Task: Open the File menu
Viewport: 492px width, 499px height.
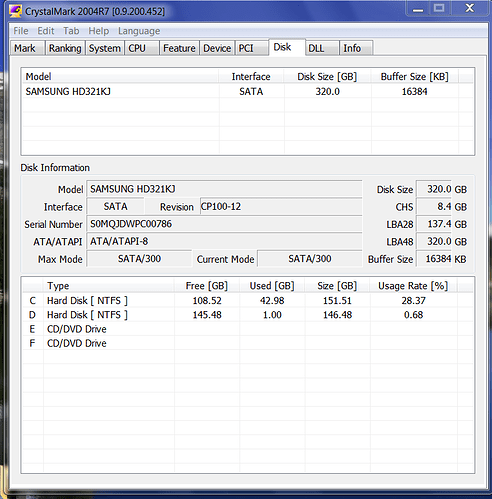Action: pyautogui.click(x=21, y=31)
